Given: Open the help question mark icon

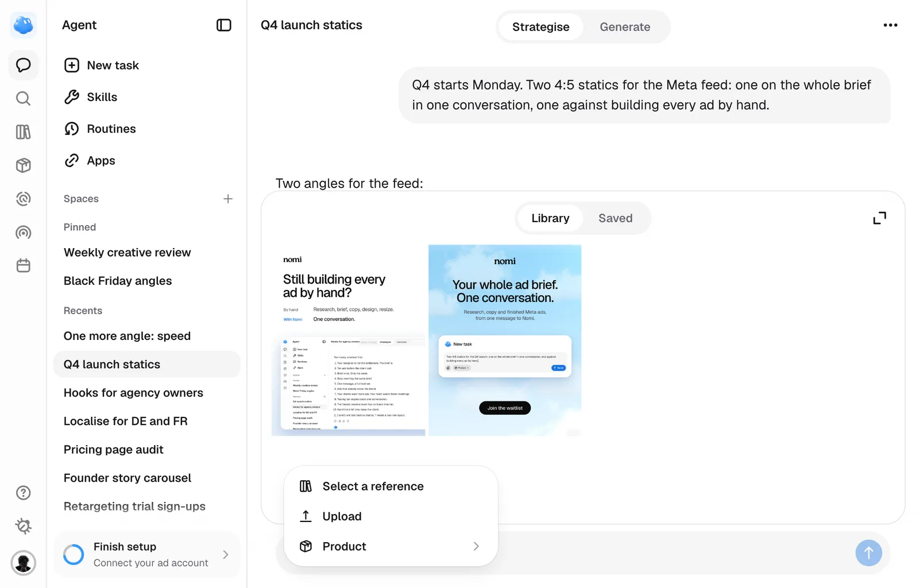Looking at the screenshot, I should [x=24, y=493].
